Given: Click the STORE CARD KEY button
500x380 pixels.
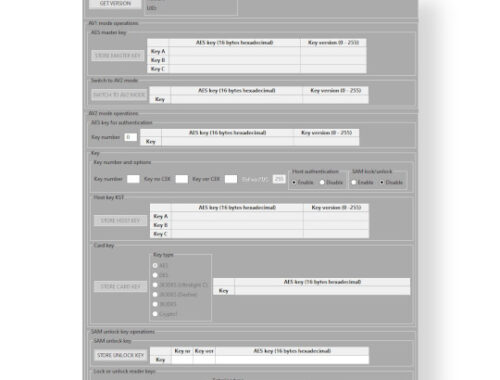Looking at the screenshot, I should click(120, 286).
